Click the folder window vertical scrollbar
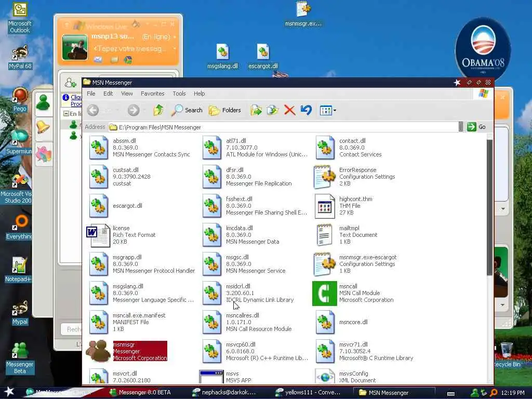 click(489, 207)
